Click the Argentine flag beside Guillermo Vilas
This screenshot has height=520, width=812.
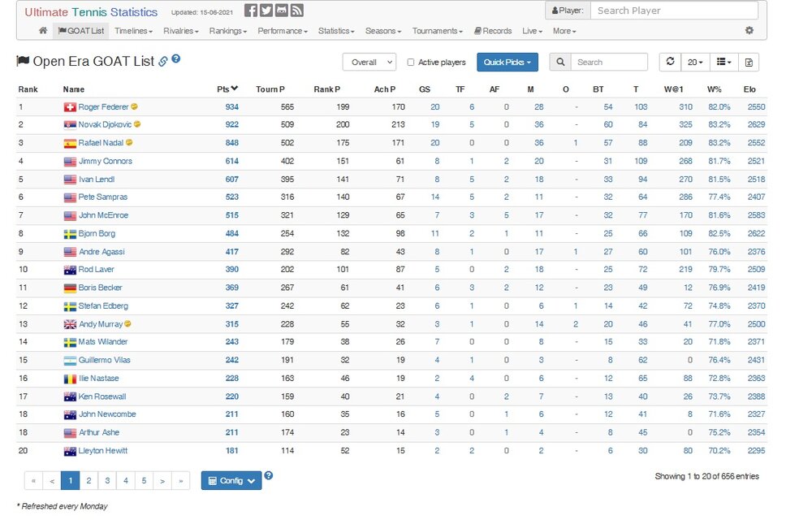click(70, 361)
